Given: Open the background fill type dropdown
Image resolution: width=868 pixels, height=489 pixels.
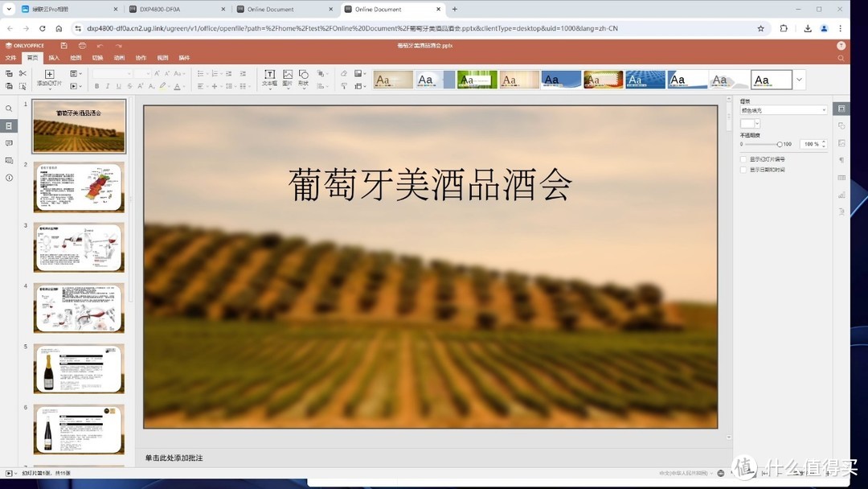Looking at the screenshot, I should (784, 109).
